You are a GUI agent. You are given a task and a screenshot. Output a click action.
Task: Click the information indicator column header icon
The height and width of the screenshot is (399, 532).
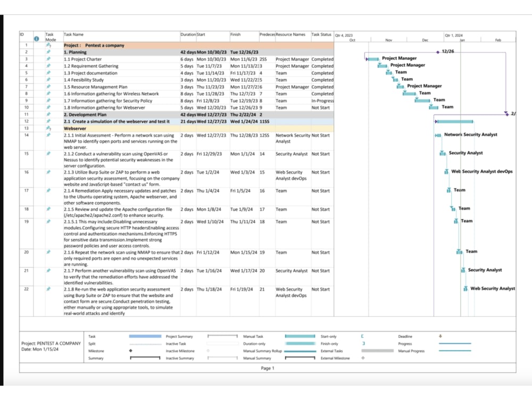pos(35,38)
